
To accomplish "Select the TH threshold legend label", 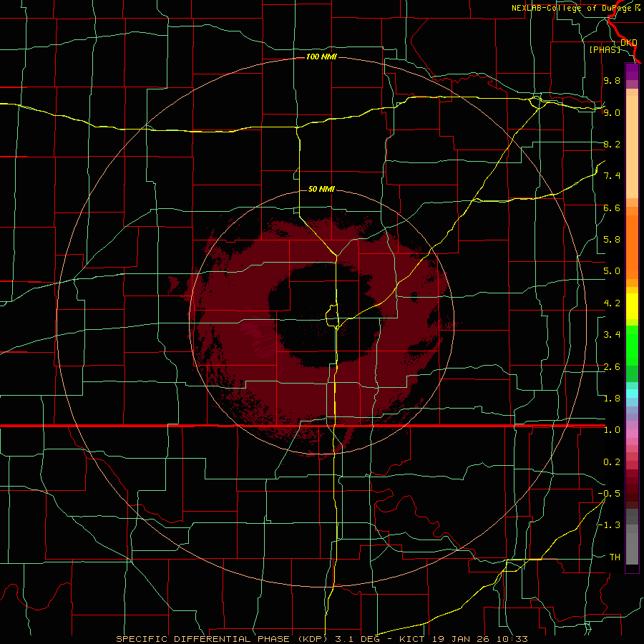I will coord(615,557).
